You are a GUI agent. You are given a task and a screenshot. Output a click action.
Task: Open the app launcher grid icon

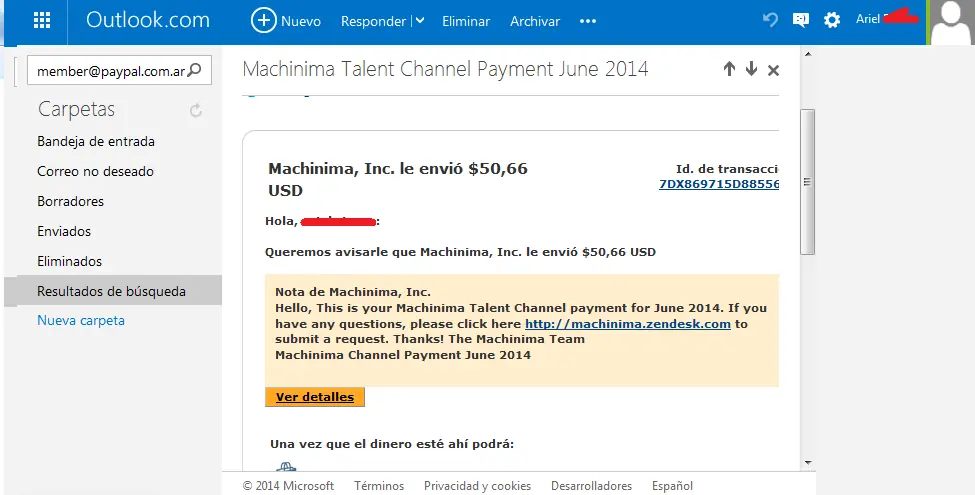pos(42,21)
